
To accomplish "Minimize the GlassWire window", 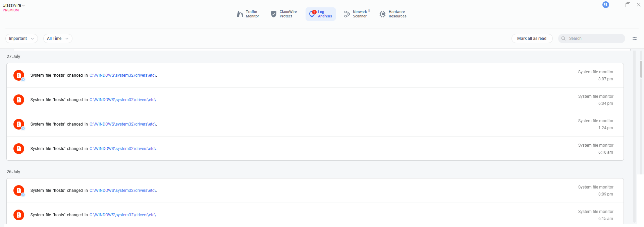I will point(617,5).
